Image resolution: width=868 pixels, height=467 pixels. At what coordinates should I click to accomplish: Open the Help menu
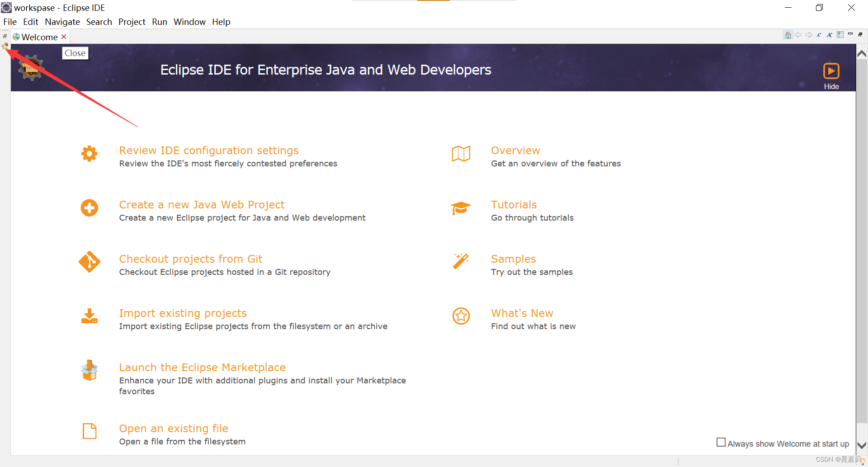tap(221, 22)
